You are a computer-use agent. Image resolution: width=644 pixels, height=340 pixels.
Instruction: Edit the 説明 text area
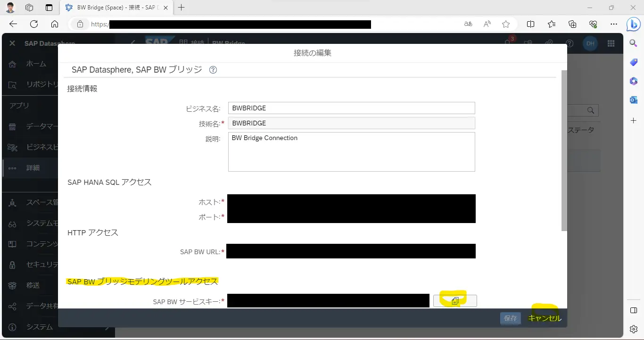point(351,152)
